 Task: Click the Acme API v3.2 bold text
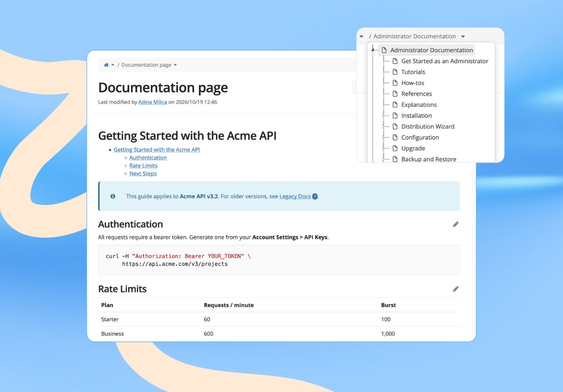199,196
